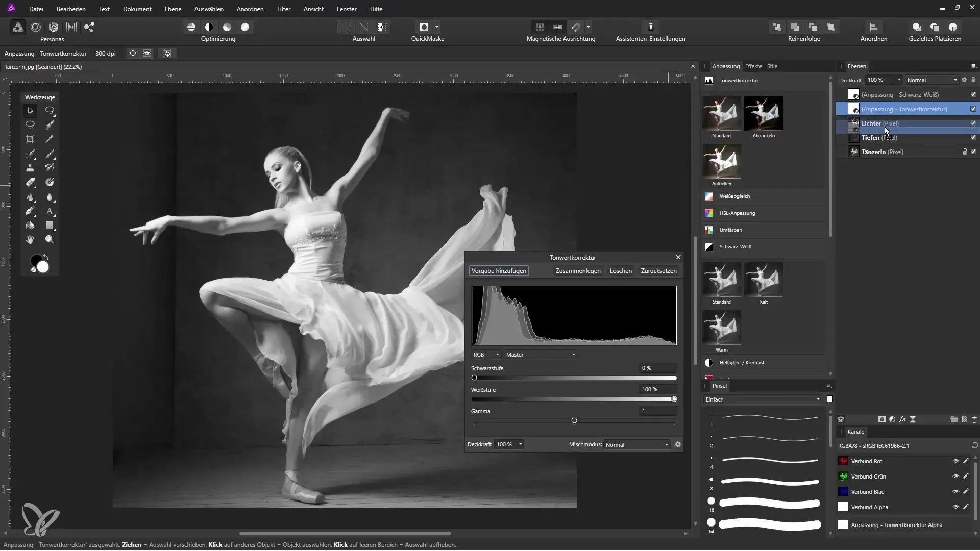Click the adjustment layer icon in Ebenen footer
980x551 pixels.
[892, 419]
